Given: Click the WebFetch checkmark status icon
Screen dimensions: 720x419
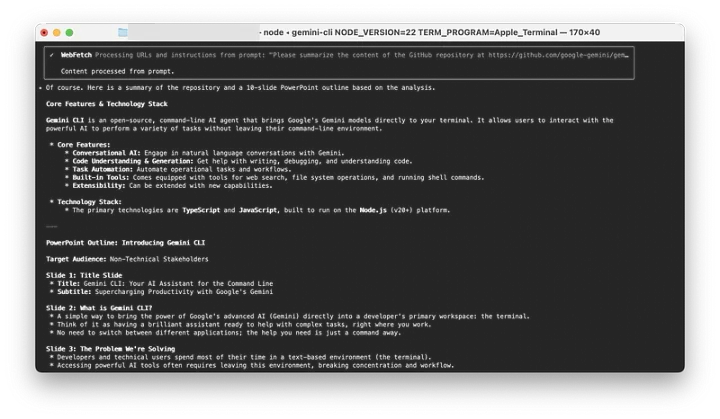Looking at the screenshot, I should [x=52, y=55].
